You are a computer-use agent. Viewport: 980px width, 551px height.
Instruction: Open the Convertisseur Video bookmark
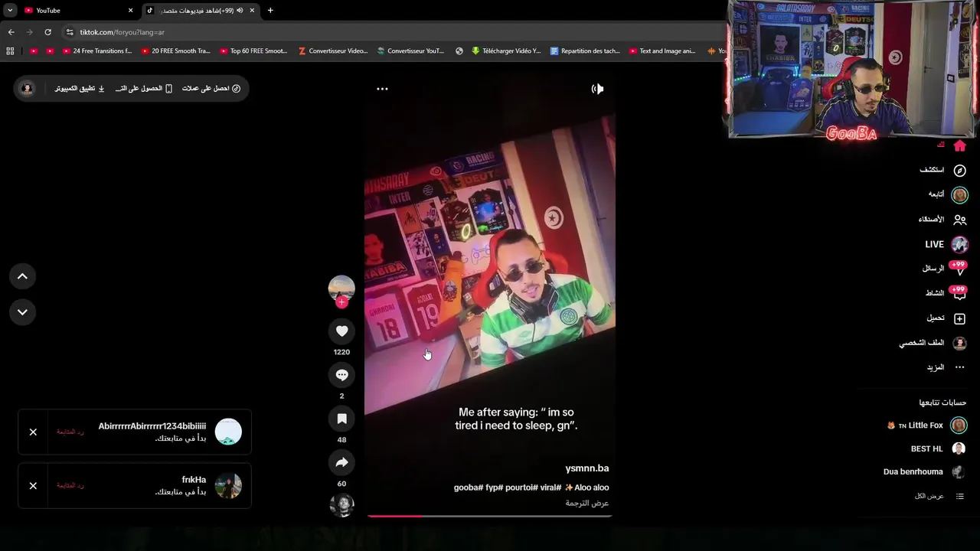[333, 51]
